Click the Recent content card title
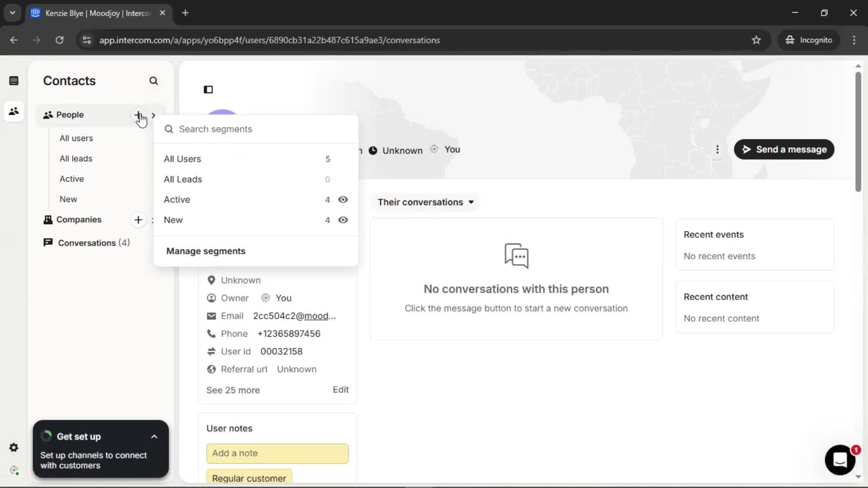868x488 pixels. click(716, 297)
